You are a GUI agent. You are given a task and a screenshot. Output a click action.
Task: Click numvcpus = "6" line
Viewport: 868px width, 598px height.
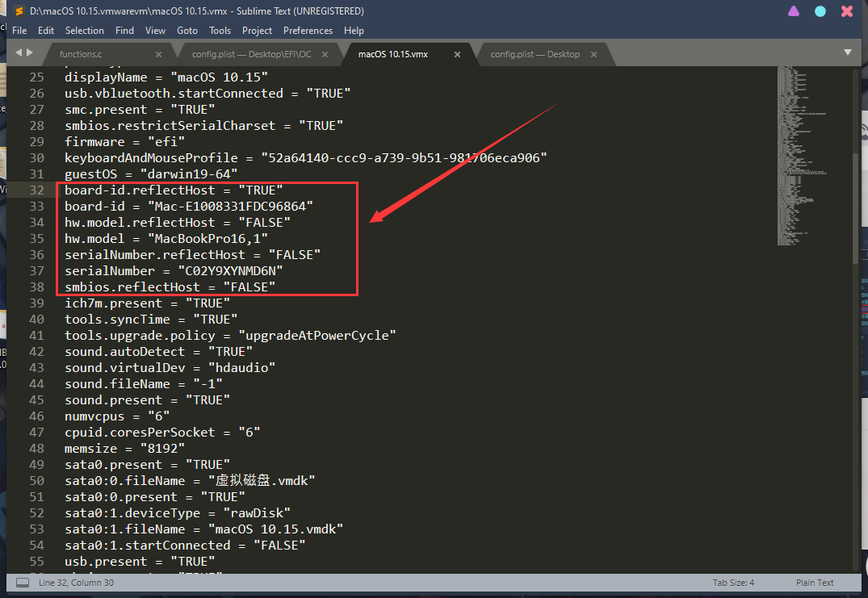117,416
